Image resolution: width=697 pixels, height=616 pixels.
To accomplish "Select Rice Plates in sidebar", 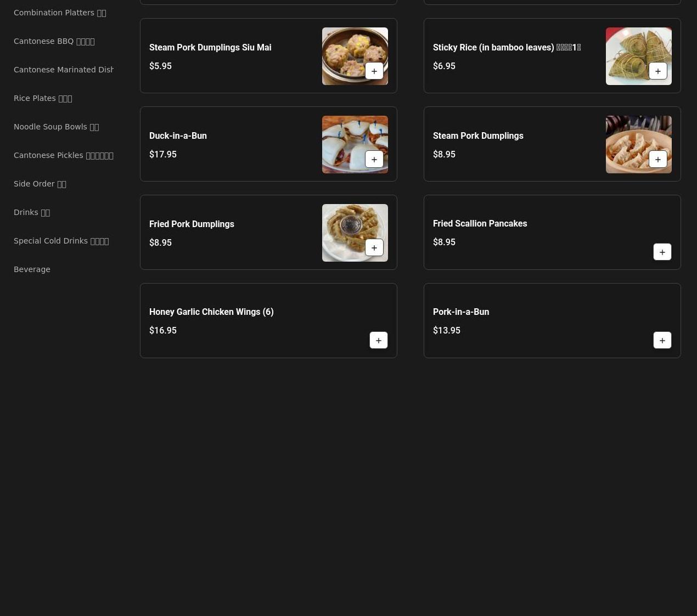I will pos(43,98).
